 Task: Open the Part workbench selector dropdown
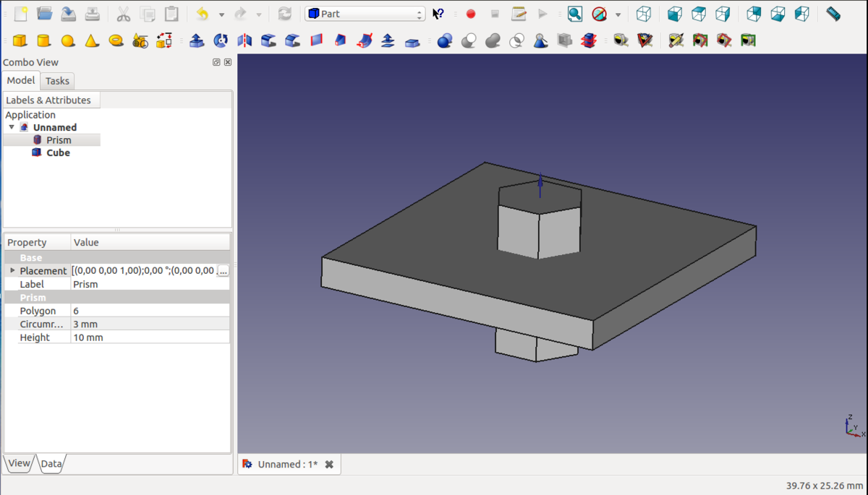pos(365,14)
